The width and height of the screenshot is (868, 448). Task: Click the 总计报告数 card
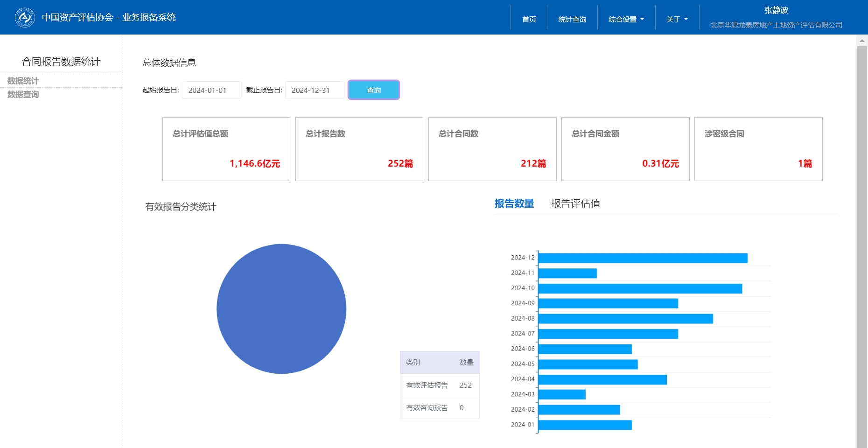pyautogui.click(x=359, y=149)
